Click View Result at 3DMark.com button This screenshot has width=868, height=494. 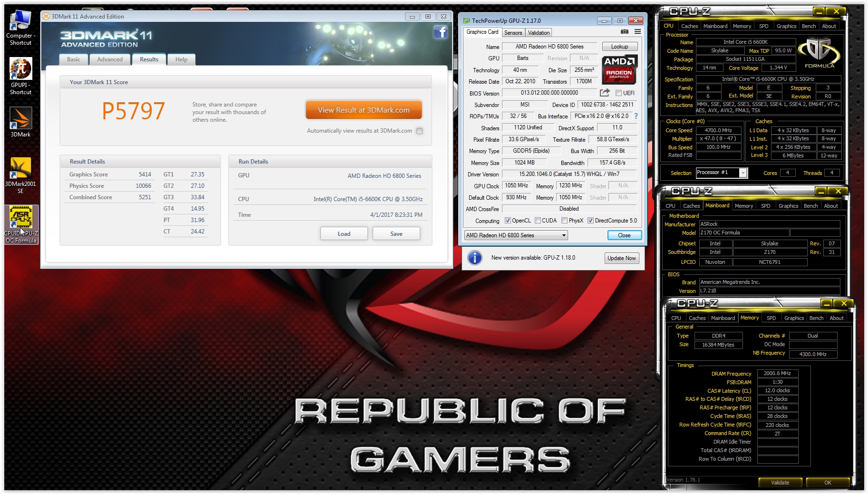point(364,110)
